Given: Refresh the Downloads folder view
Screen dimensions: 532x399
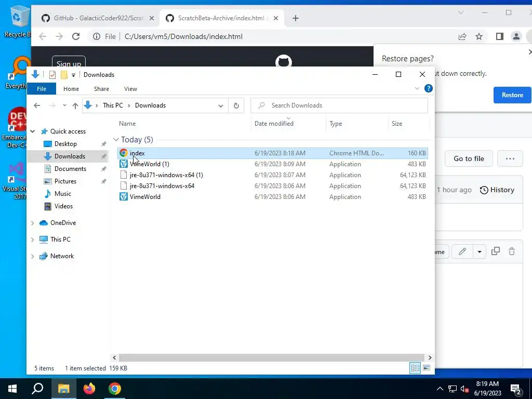Looking at the screenshot, I should click(x=236, y=105).
